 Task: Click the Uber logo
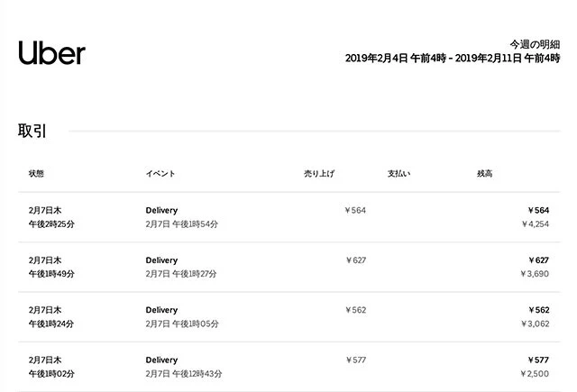point(51,52)
